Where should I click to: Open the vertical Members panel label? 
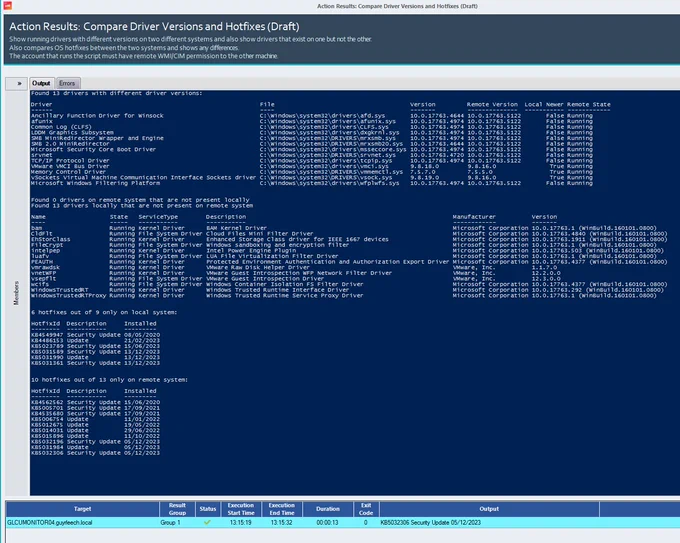16,293
